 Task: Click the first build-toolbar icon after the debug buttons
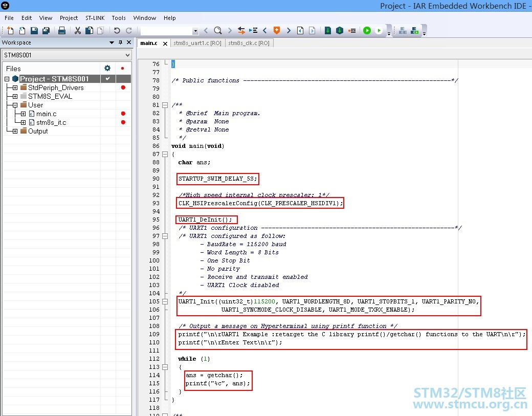403,31
